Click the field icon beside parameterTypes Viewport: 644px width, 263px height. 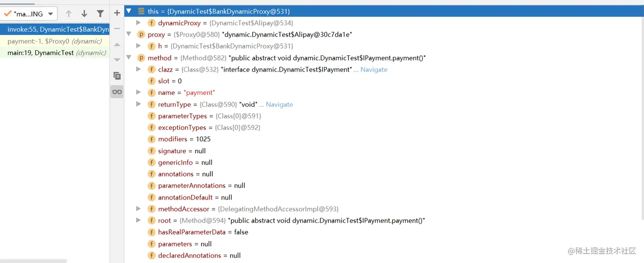click(x=151, y=116)
